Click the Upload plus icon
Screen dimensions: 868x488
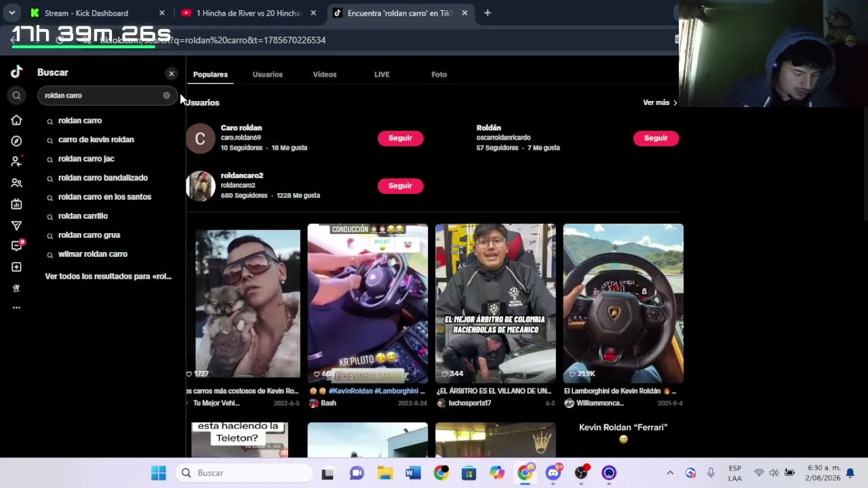click(16, 267)
